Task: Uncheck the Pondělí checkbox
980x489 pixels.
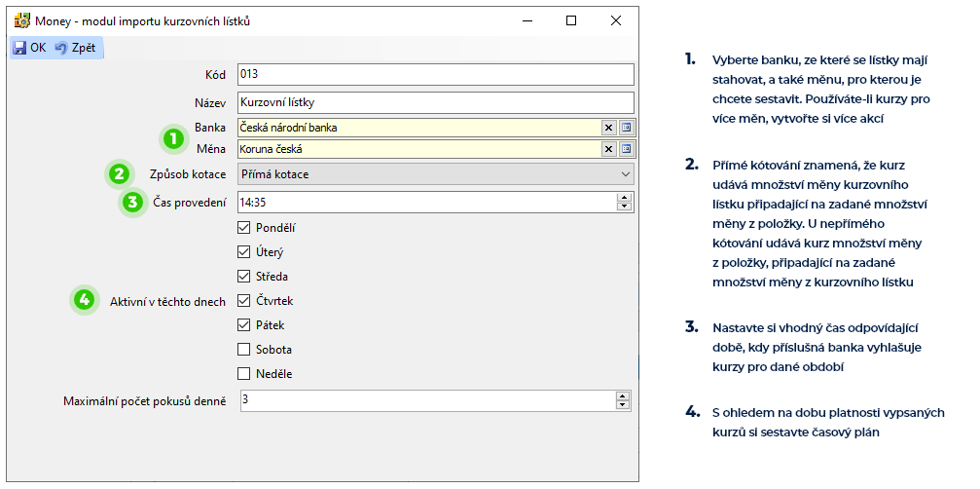Action: (x=243, y=228)
